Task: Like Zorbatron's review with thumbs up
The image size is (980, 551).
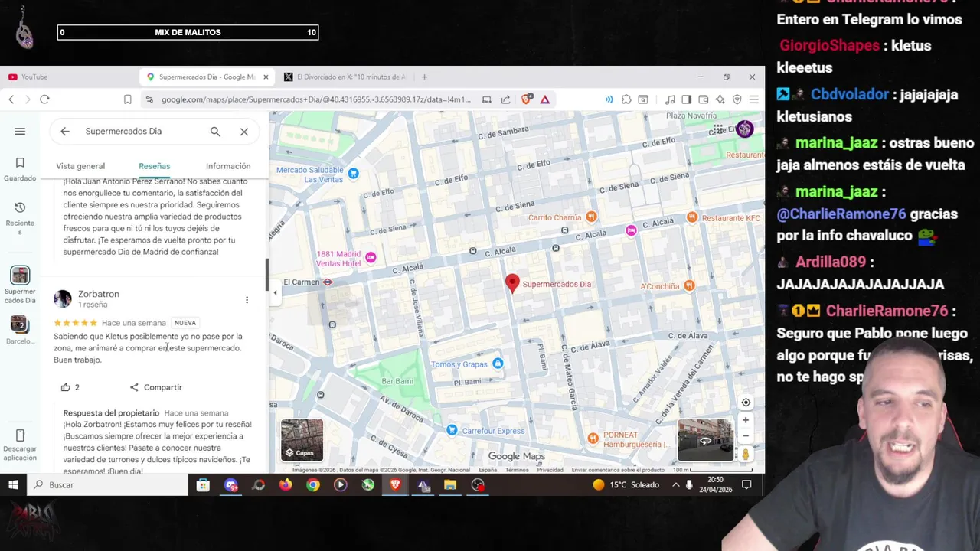Action: [x=66, y=387]
